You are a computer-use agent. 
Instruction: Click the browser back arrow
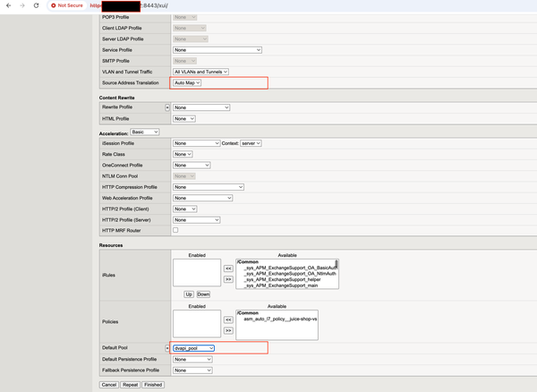click(x=9, y=5)
